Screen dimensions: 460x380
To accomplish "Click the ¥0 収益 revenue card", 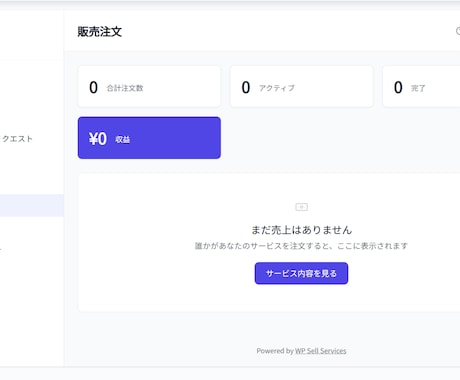I will [x=149, y=138].
